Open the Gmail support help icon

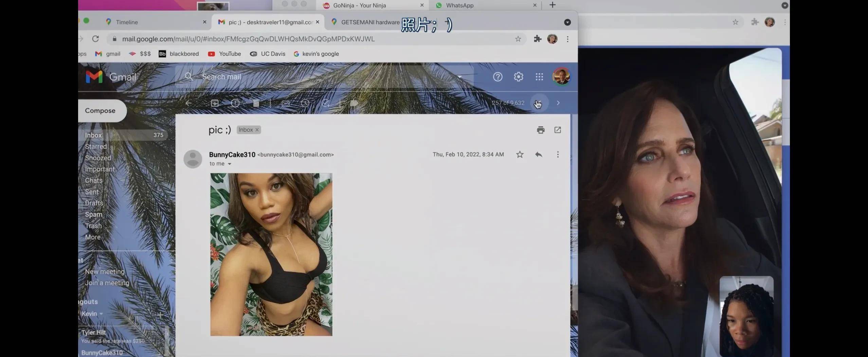click(498, 77)
